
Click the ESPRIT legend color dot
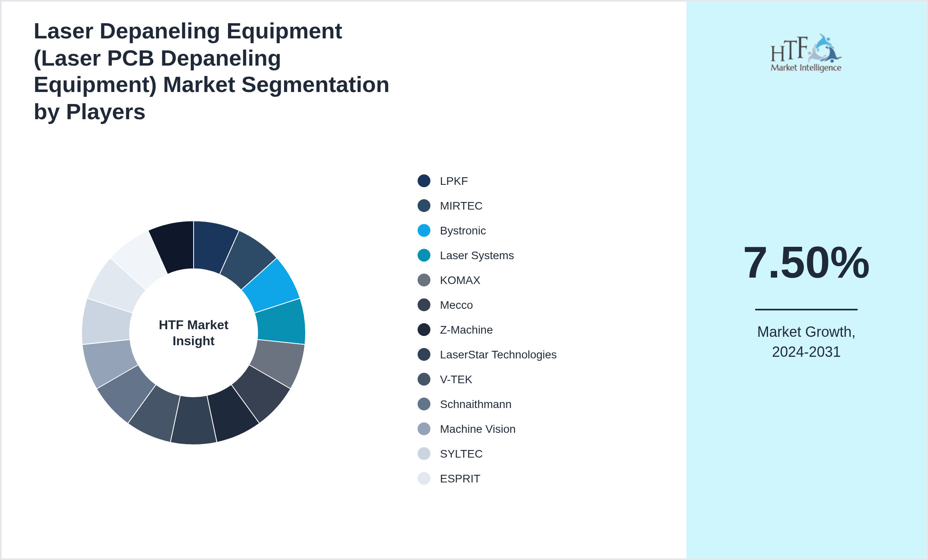(424, 478)
